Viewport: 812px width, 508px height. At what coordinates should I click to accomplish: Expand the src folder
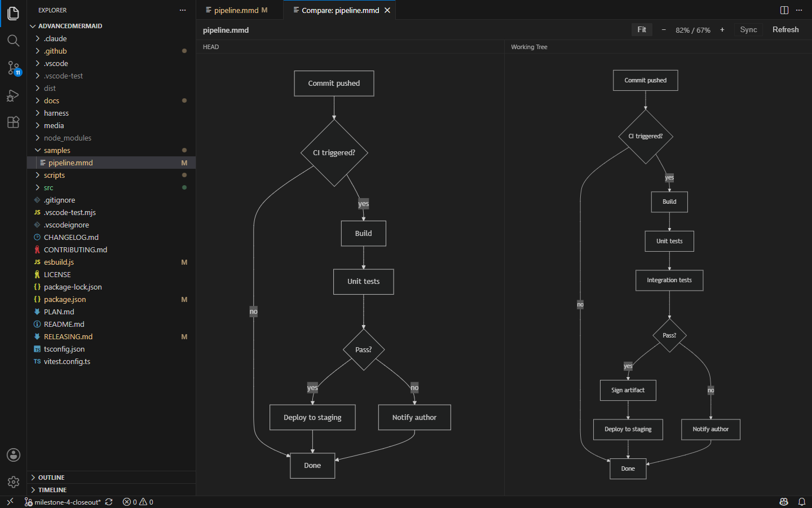tap(111, 187)
